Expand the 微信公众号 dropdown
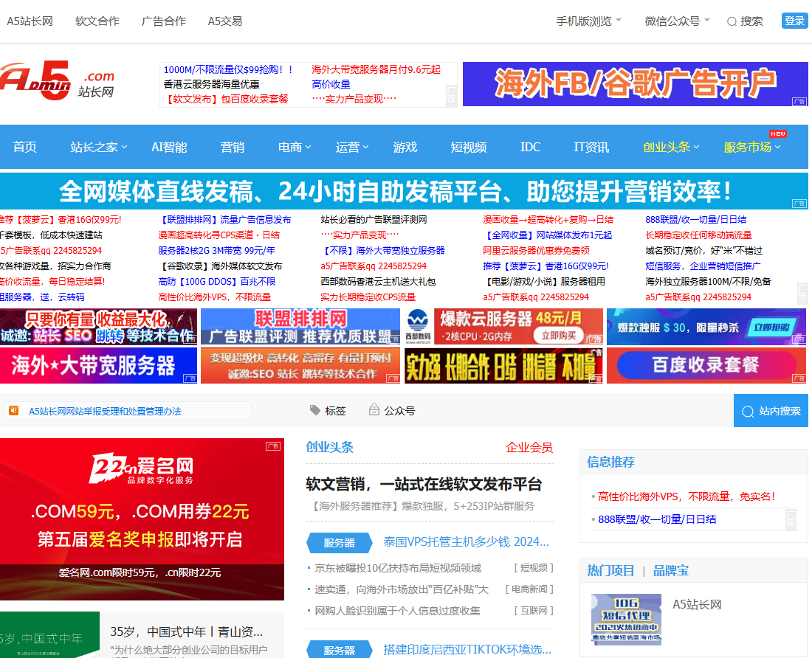812x658 pixels. pos(676,21)
